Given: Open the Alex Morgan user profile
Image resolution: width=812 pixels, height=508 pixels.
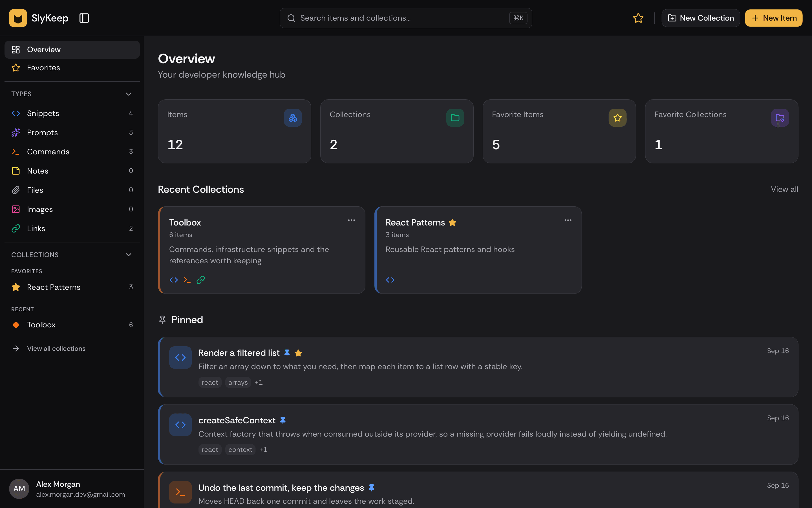Looking at the screenshot, I should pyautogui.click(x=72, y=489).
